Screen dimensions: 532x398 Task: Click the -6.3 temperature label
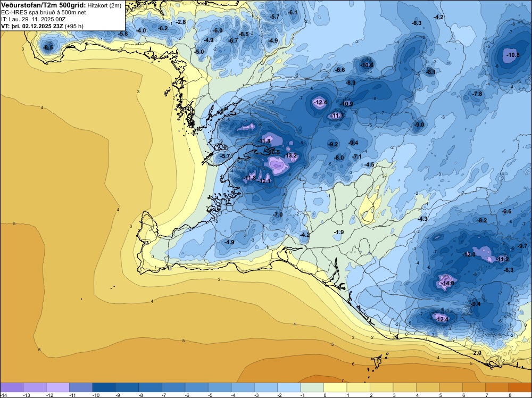[417, 23]
